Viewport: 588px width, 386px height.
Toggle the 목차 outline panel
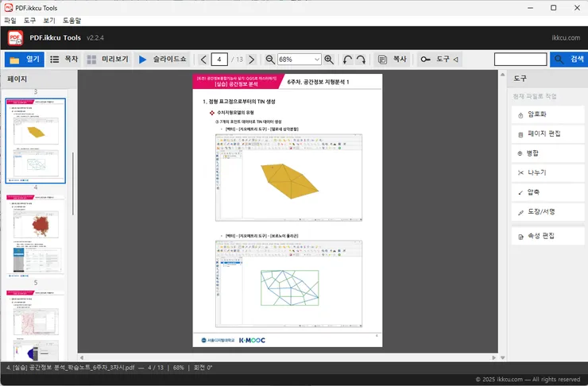64,60
